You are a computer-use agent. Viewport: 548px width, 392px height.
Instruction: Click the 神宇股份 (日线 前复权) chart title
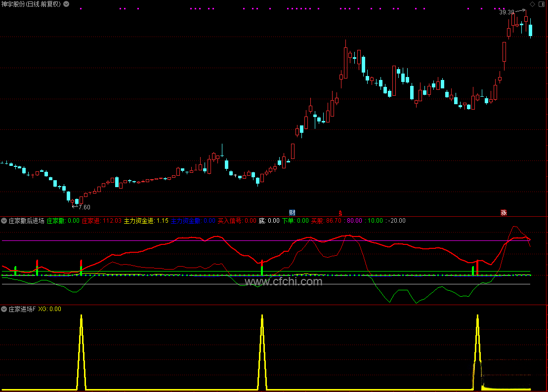click(31, 4)
